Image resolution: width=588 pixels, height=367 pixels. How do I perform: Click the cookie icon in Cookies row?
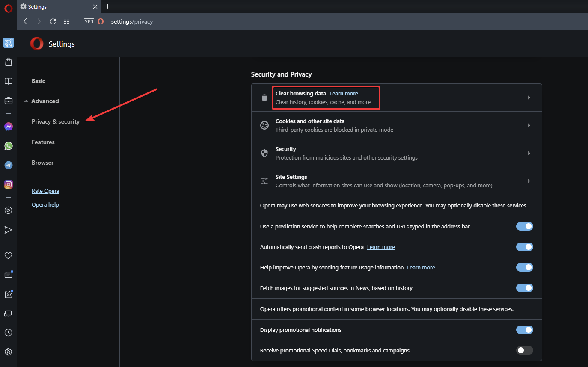pos(264,125)
